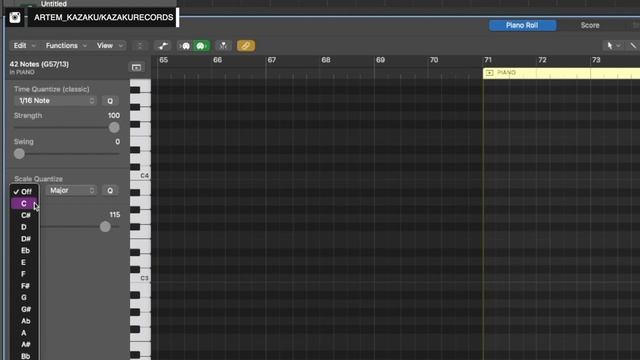This screenshot has width=640, height=360.
Task: Open the Functions menu
Action: click(66, 46)
